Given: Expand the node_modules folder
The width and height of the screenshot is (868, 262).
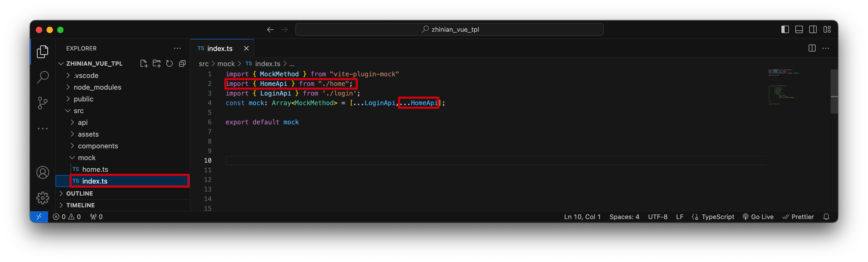Looking at the screenshot, I should [x=123, y=87].
